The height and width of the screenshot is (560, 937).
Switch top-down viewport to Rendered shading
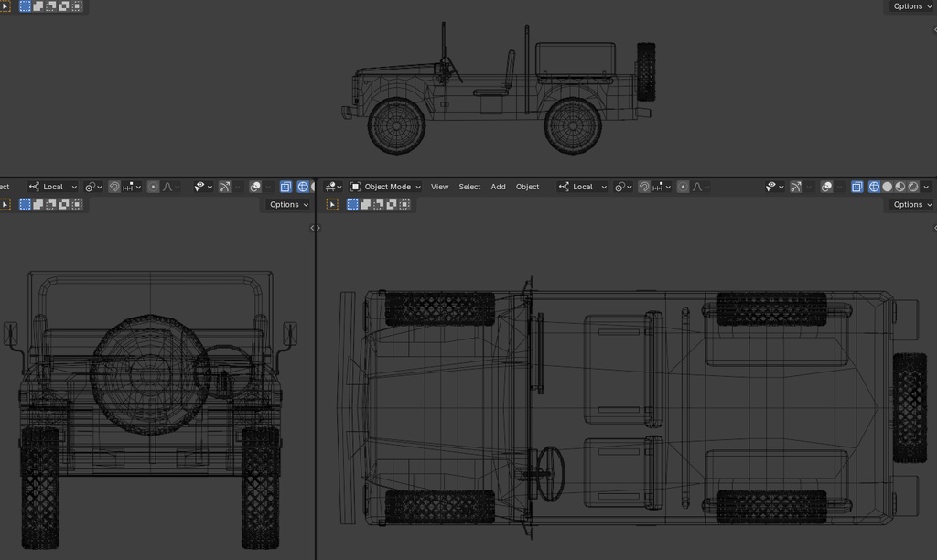click(x=913, y=187)
